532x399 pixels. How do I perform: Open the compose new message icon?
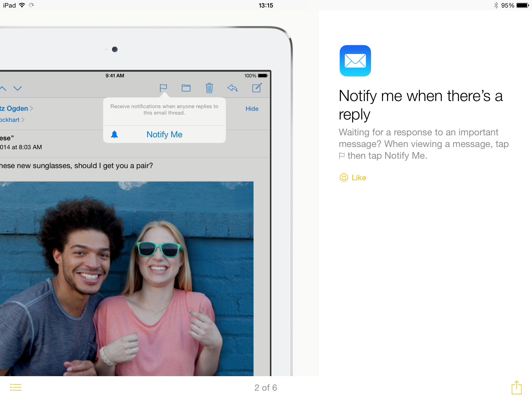(257, 88)
